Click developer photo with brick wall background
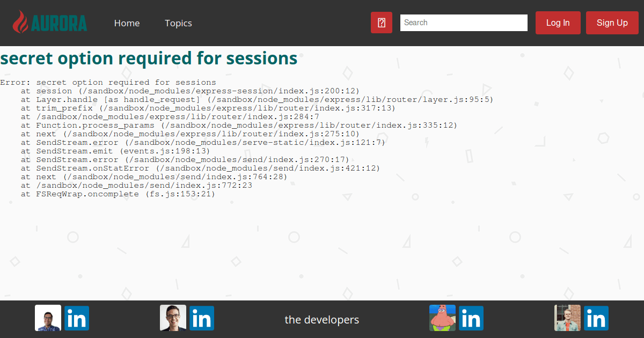The width and height of the screenshot is (644, 338). point(567,318)
